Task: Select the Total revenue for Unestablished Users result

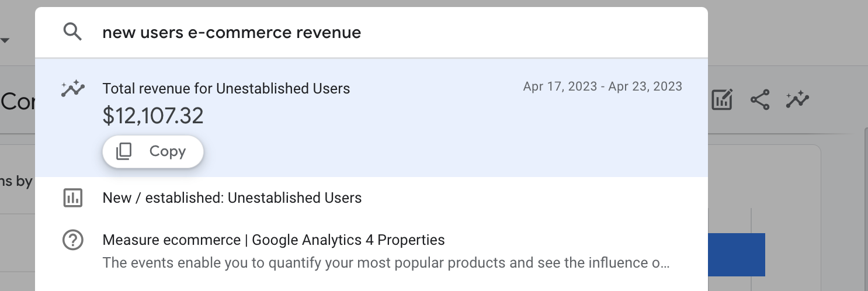Action: point(371,118)
